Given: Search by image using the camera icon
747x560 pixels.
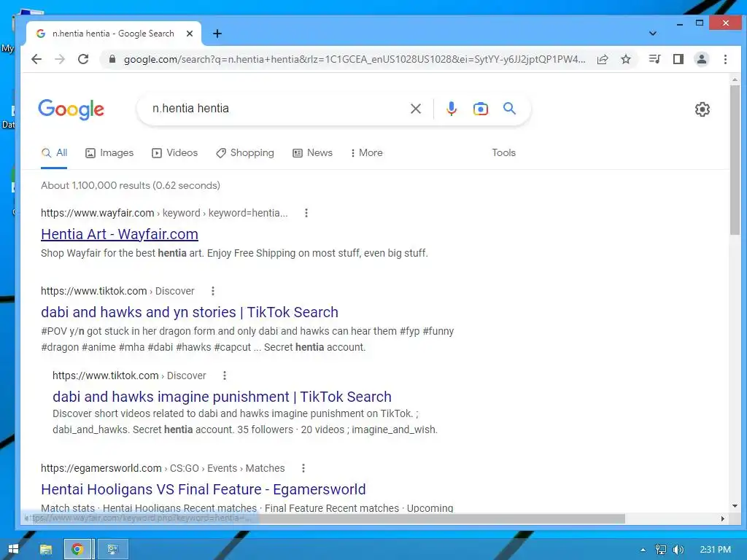Looking at the screenshot, I should tap(480, 109).
